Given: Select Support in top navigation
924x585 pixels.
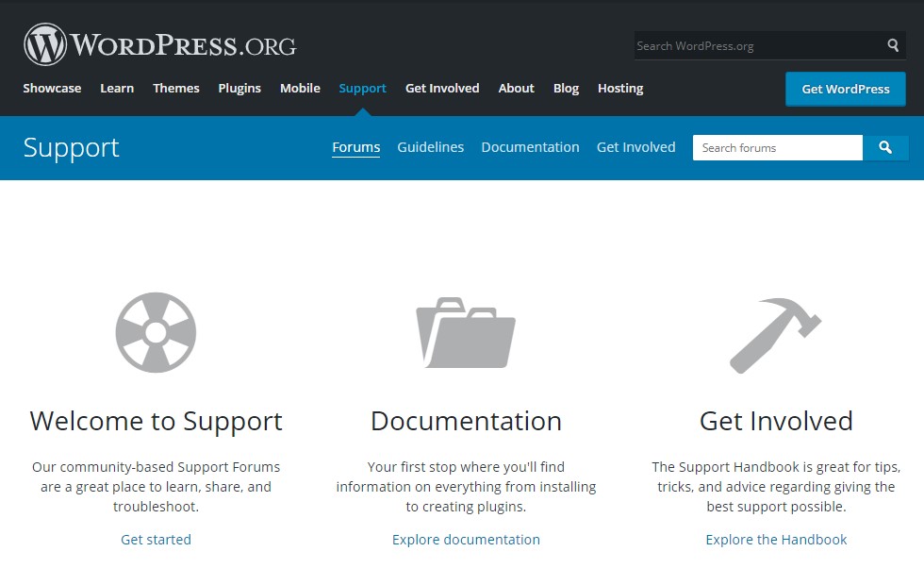Looking at the screenshot, I should [x=362, y=89].
